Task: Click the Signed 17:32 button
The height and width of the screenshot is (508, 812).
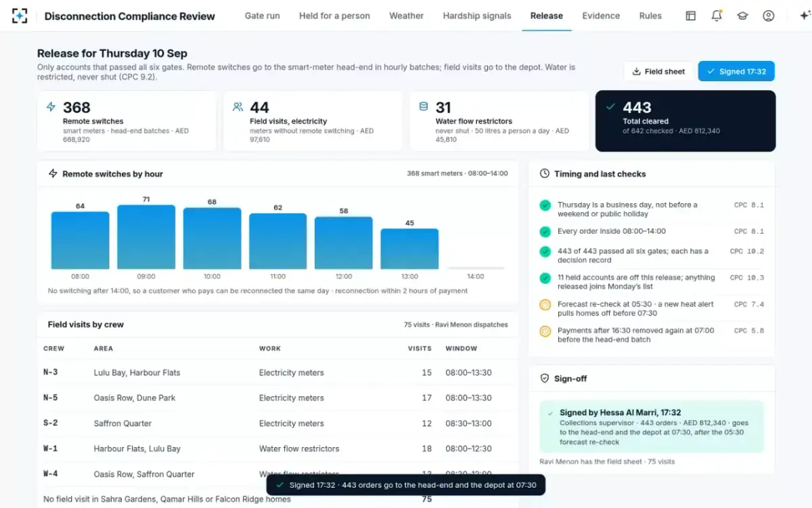Action: [736, 71]
